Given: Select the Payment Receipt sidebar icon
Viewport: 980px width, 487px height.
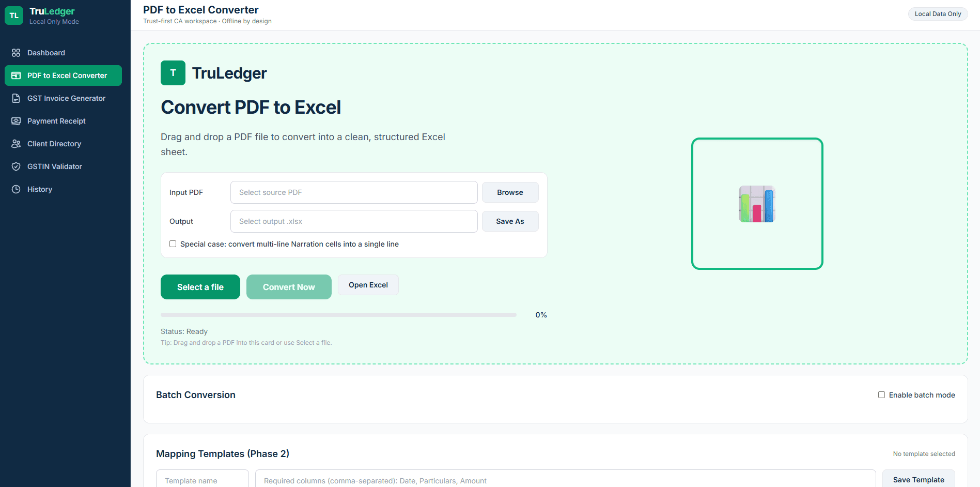Looking at the screenshot, I should click(15, 120).
